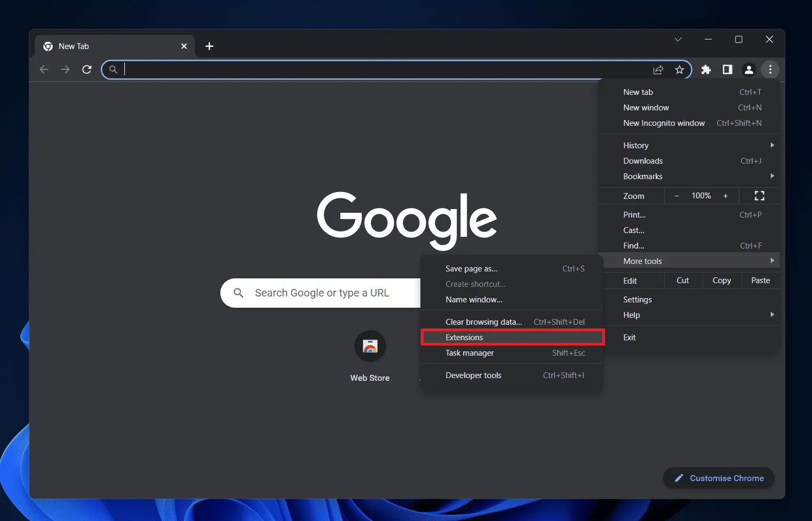
Task: Click the Customise Chrome button
Action: tap(719, 478)
